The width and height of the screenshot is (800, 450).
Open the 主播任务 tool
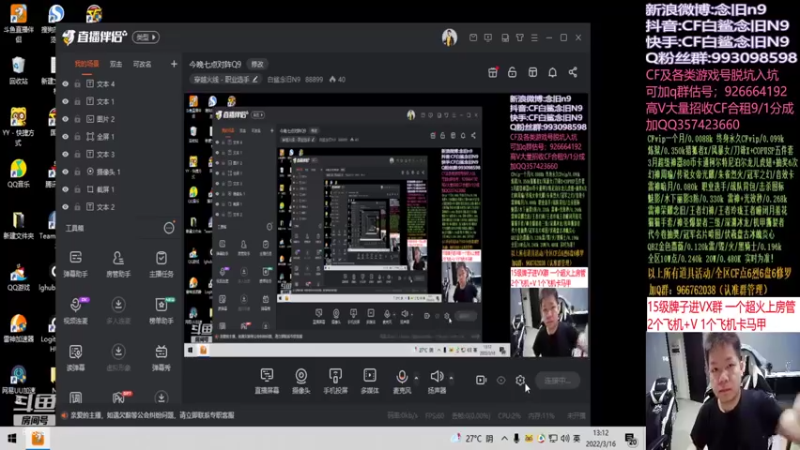[x=161, y=263]
